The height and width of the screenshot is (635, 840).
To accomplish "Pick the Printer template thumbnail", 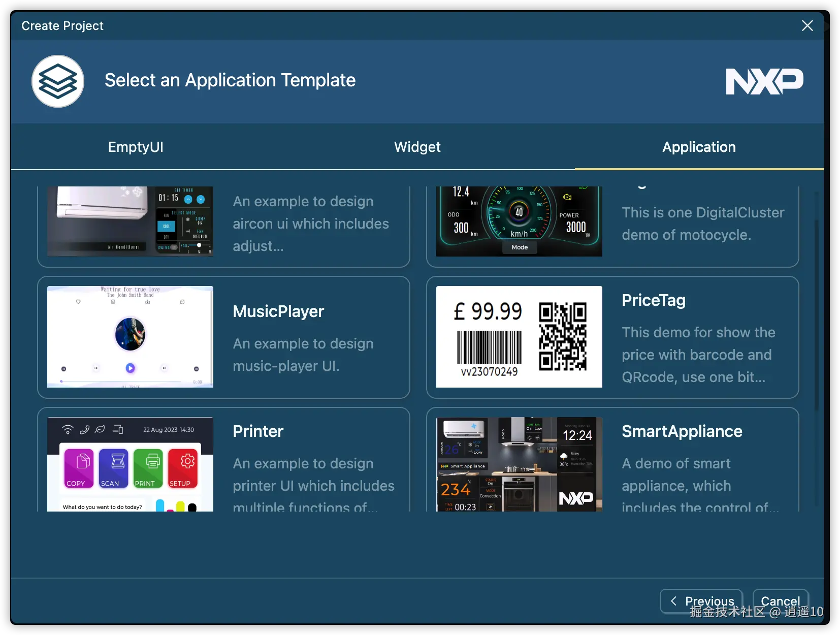I will point(130,464).
